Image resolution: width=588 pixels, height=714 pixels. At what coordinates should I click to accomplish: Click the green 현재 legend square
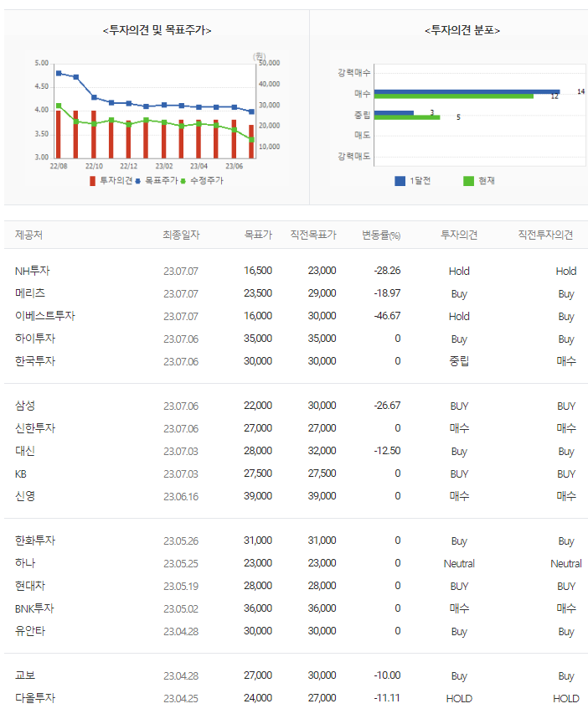pos(468,181)
